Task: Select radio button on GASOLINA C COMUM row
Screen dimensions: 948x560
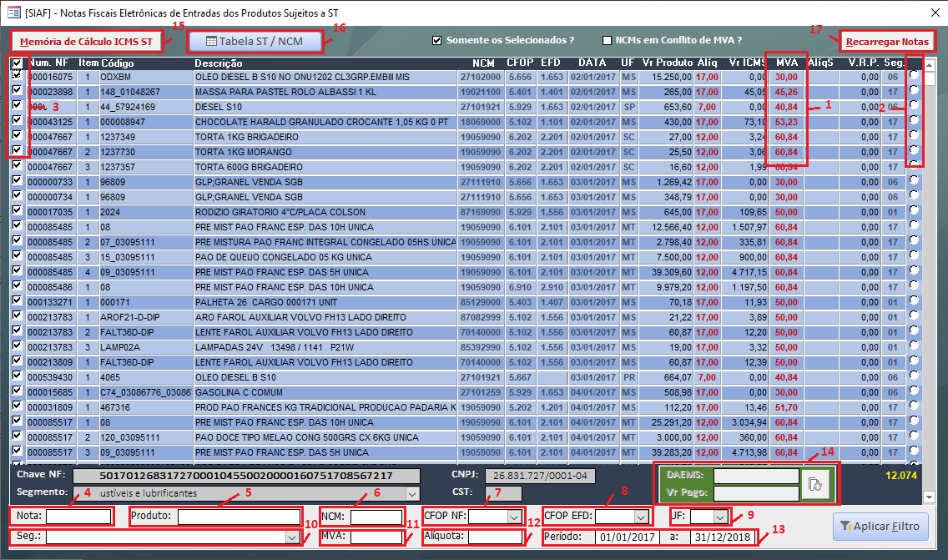Action: tap(914, 392)
